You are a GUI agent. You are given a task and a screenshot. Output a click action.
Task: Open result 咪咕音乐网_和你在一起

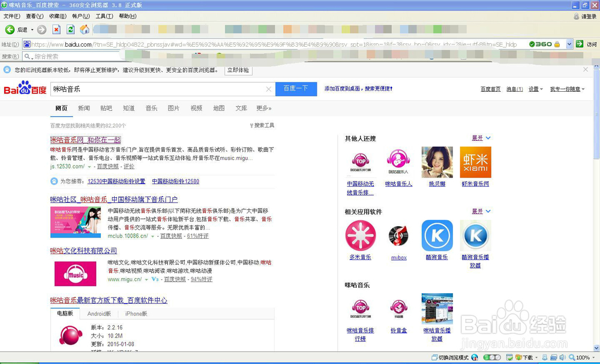pos(86,140)
